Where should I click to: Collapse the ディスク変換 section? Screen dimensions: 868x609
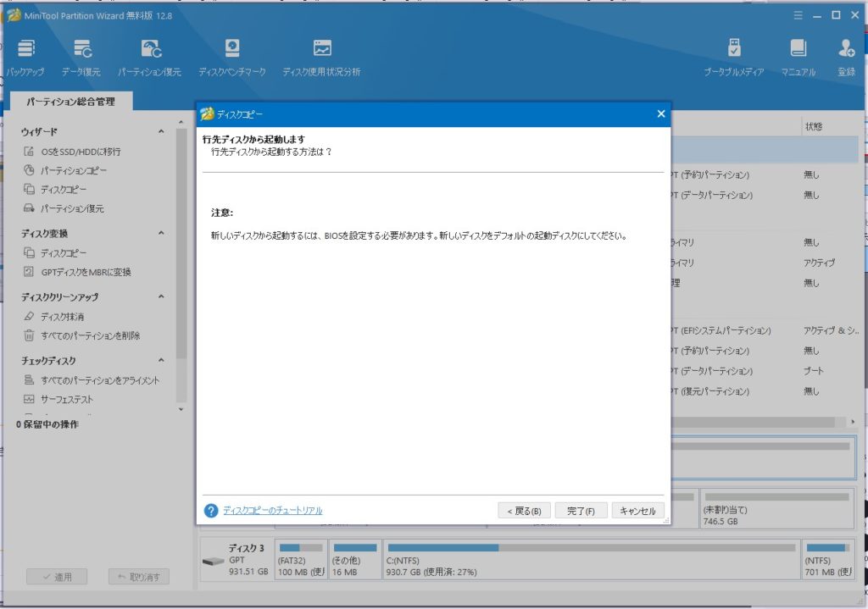[x=161, y=234]
